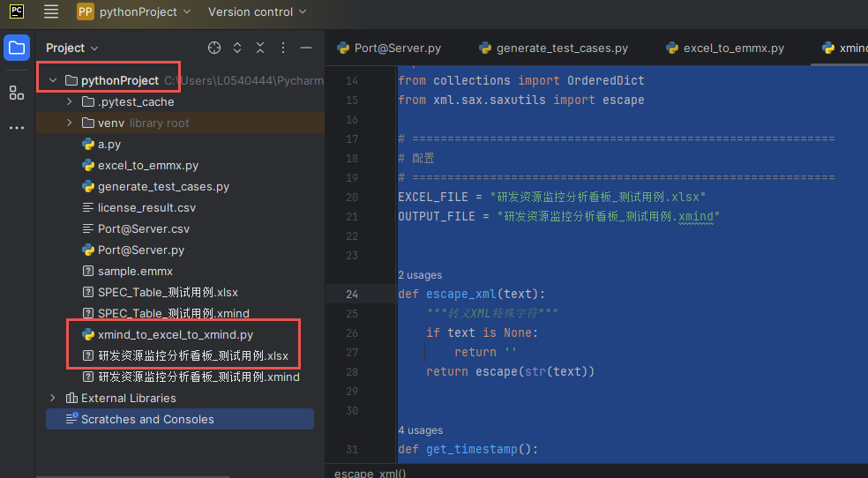868x478 pixels.
Task: Expand the venv library root folder
Action: point(69,123)
